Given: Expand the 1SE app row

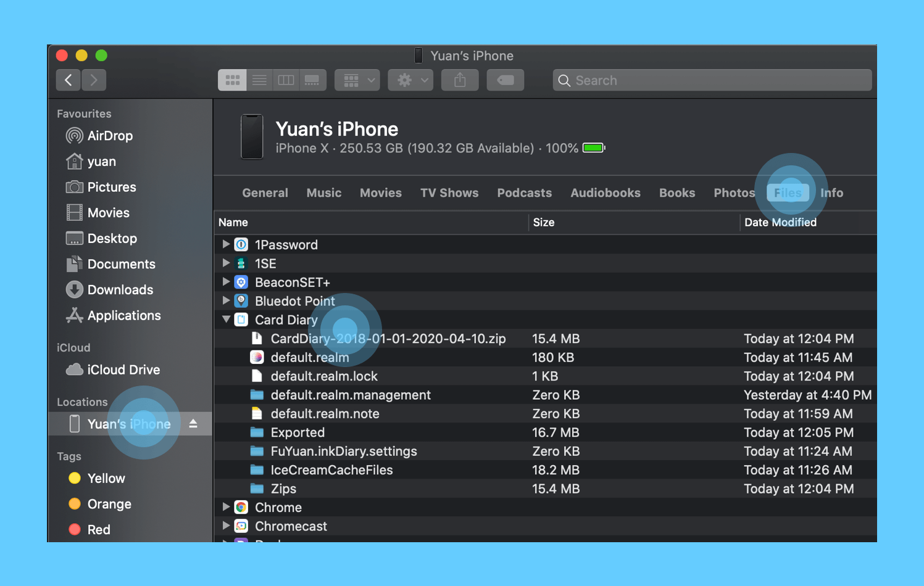Looking at the screenshot, I should (226, 263).
